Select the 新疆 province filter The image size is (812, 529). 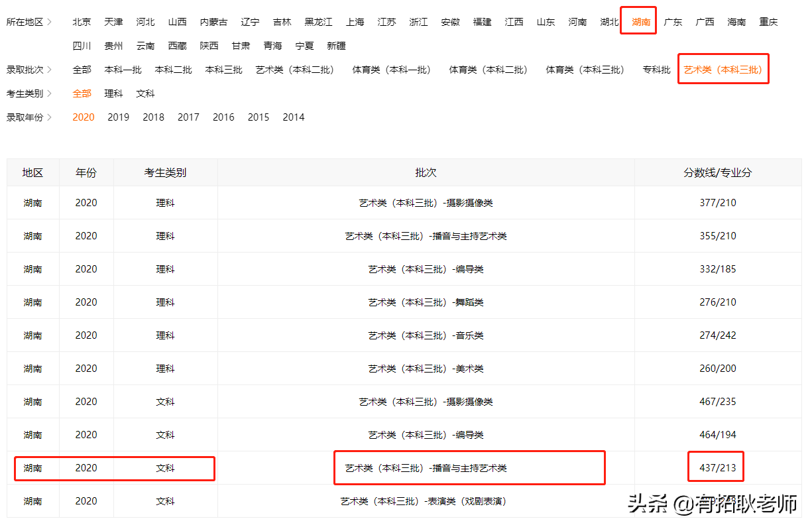[336, 45]
